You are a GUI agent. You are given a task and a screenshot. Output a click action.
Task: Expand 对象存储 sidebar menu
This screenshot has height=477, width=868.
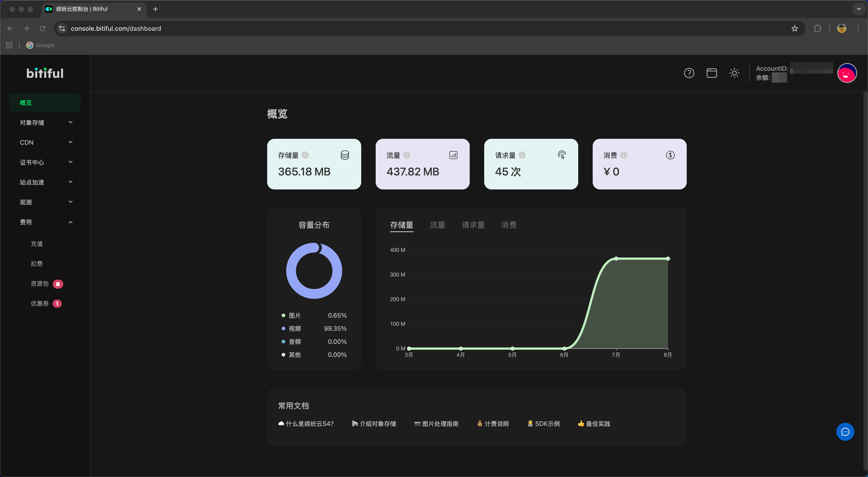click(x=45, y=123)
